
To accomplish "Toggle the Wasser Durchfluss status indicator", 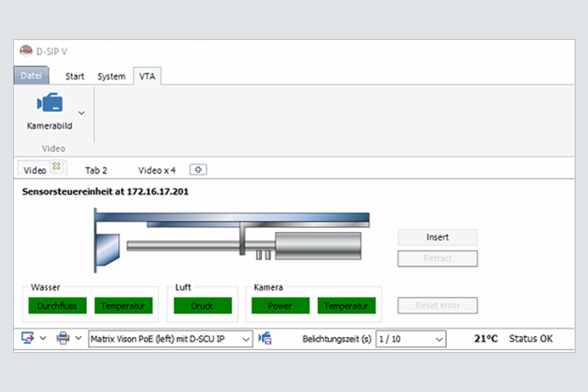I will click(x=57, y=306).
